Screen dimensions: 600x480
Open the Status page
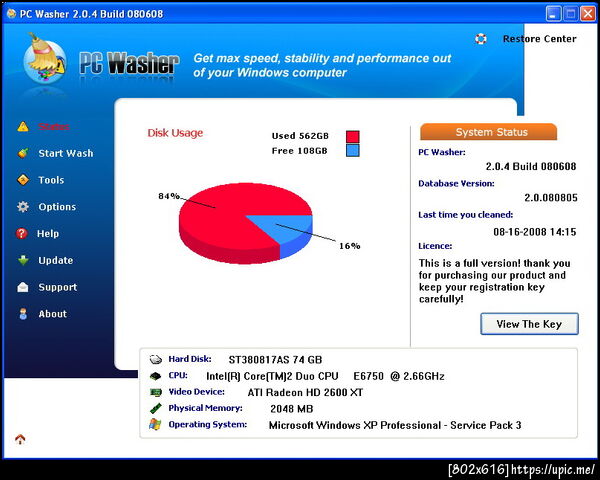pyautogui.click(x=54, y=126)
